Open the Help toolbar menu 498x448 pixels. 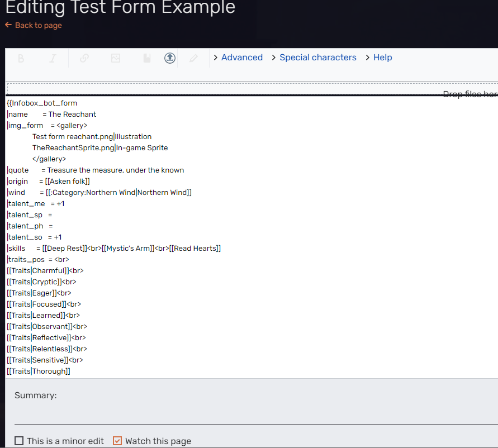(x=382, y=57)
